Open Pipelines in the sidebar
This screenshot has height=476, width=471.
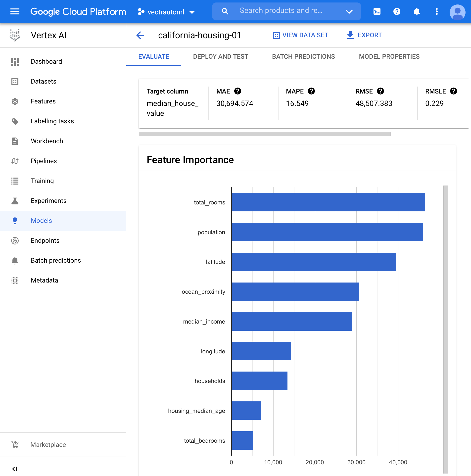click(x=44, y=161)
